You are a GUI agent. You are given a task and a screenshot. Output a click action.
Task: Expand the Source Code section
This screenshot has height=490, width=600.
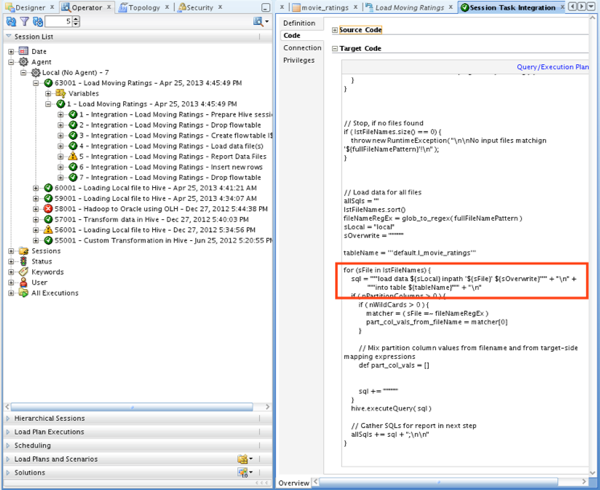335,29
